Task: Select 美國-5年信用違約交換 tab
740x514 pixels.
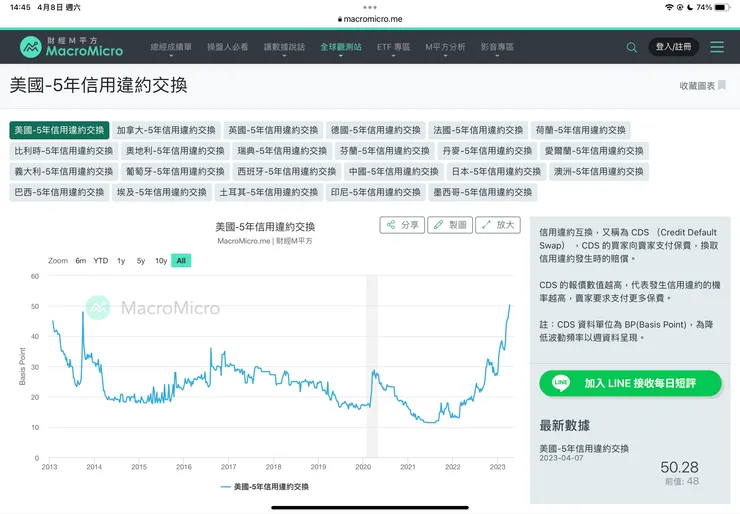Action: click(x=59, y=130)
